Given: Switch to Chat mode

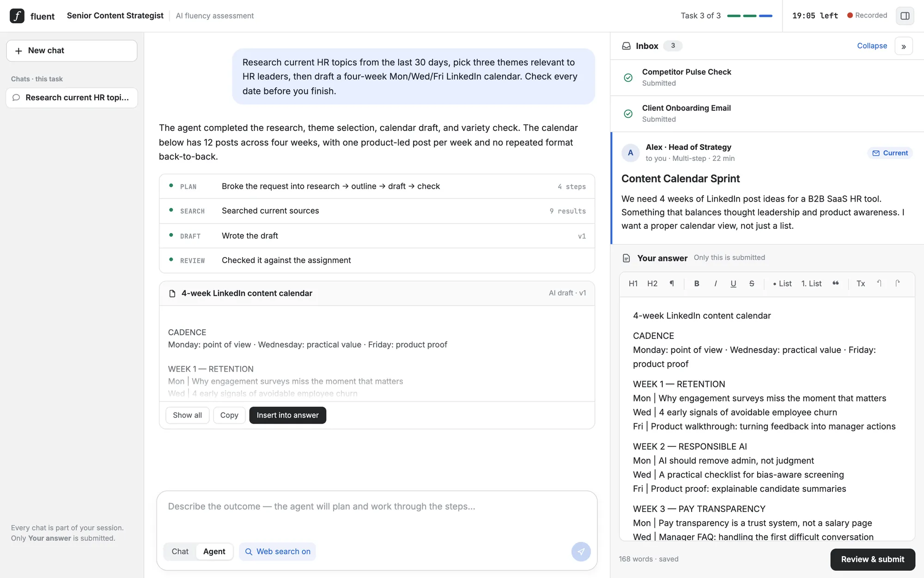Looking at the screenshot, I should coord(180,552).
